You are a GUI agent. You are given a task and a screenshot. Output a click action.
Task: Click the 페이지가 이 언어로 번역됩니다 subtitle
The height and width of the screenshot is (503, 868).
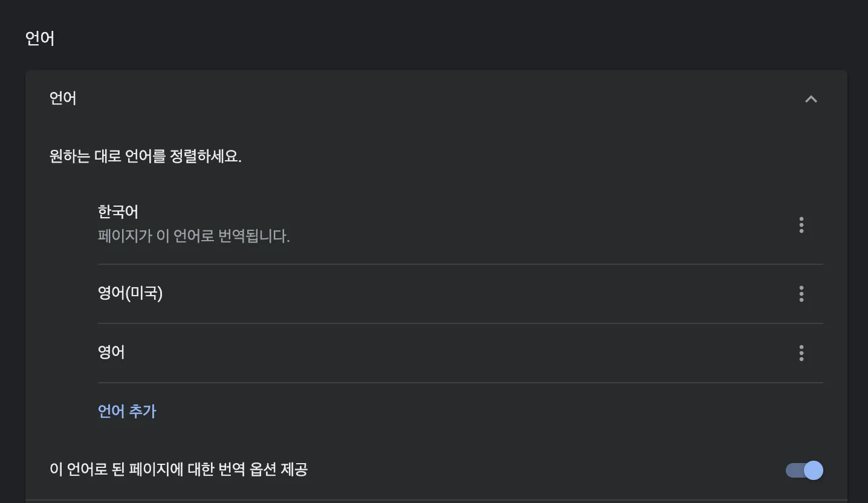pos(194,236)
